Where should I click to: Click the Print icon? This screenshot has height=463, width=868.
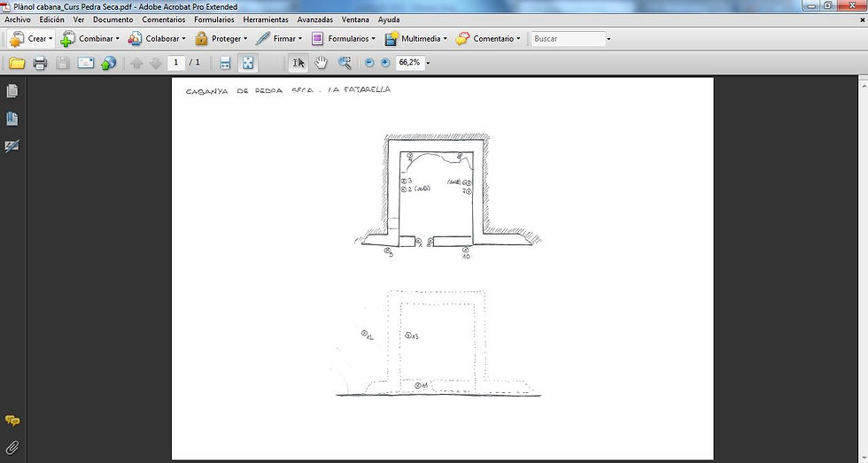point(40,63)
